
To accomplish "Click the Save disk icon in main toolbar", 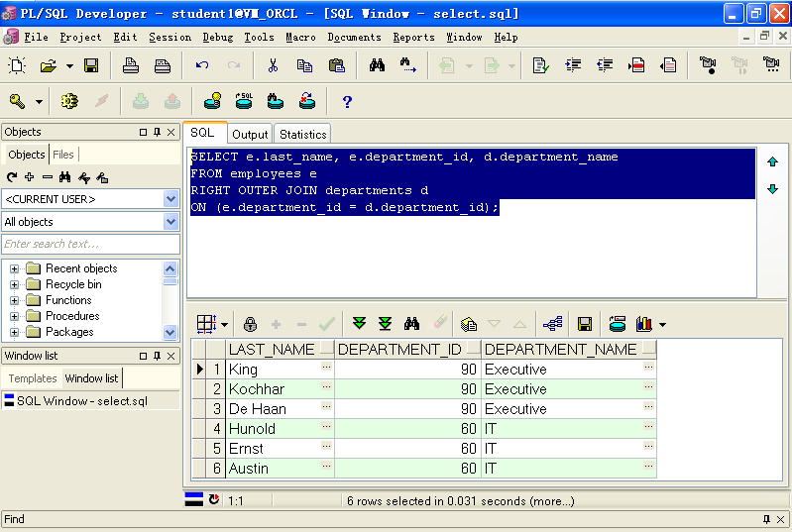I will (x=91, y=66).
